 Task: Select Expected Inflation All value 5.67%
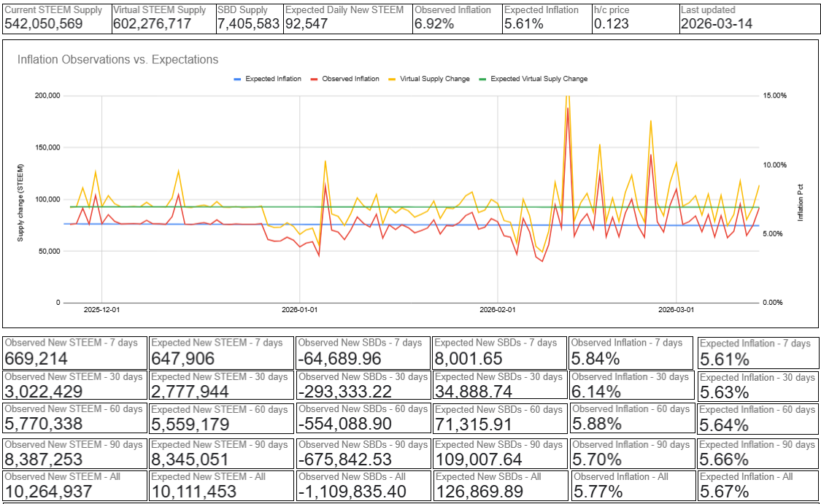(724, 492)
